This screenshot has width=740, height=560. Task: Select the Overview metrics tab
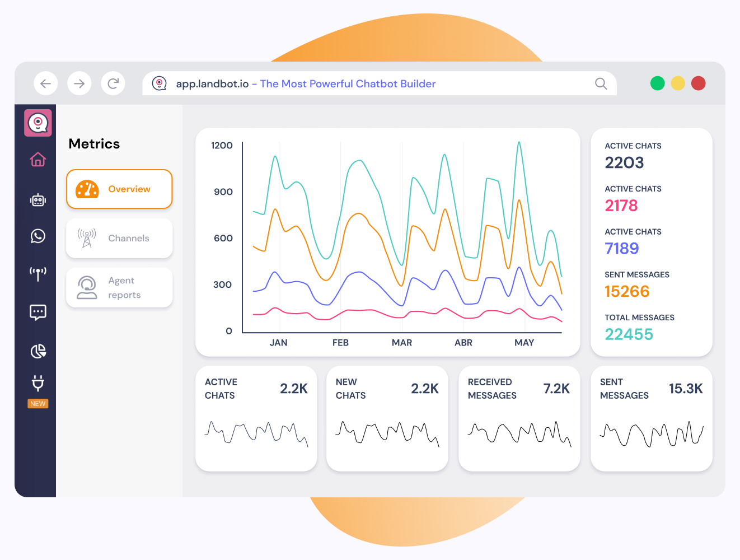119,189
